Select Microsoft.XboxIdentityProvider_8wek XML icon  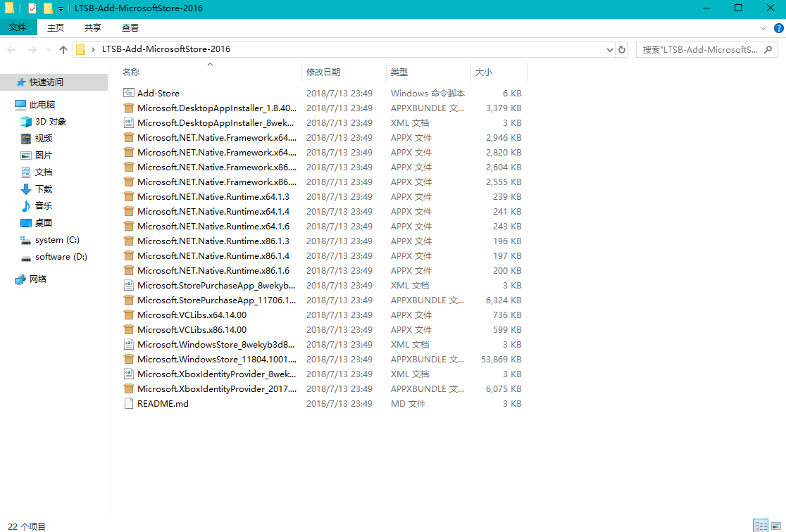pos(129,374)
